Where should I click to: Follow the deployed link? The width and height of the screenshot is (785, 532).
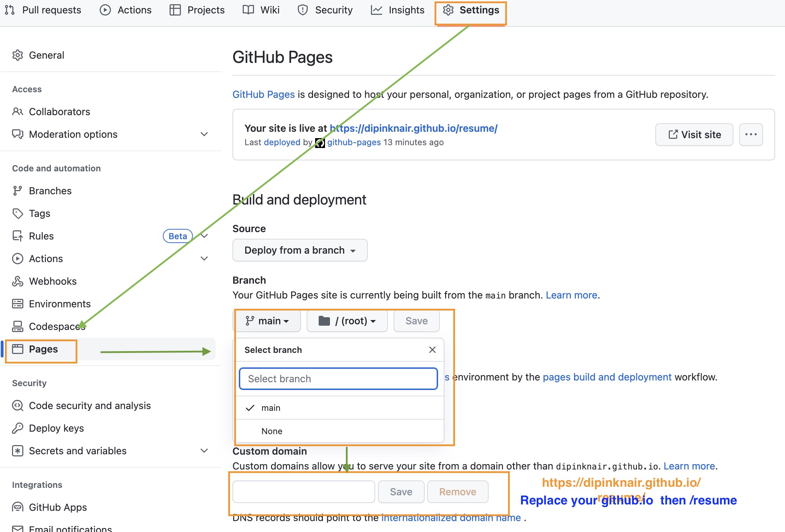coord(282,142)
